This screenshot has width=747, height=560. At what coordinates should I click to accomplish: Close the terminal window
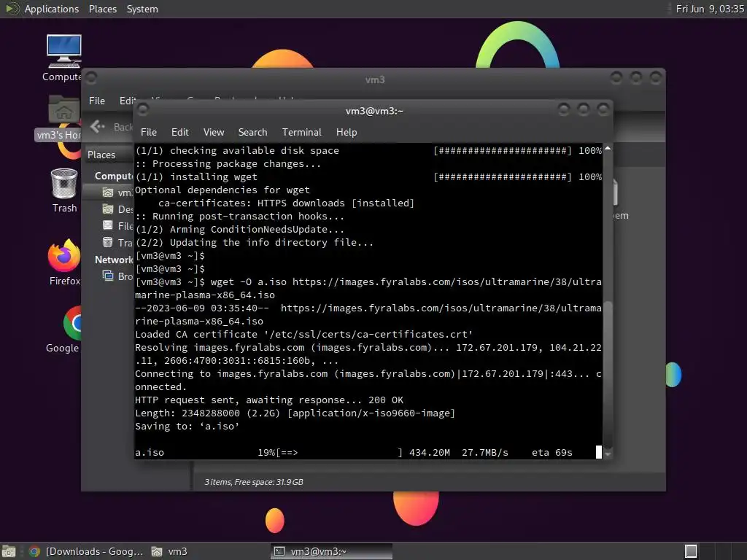pos(603,110)
